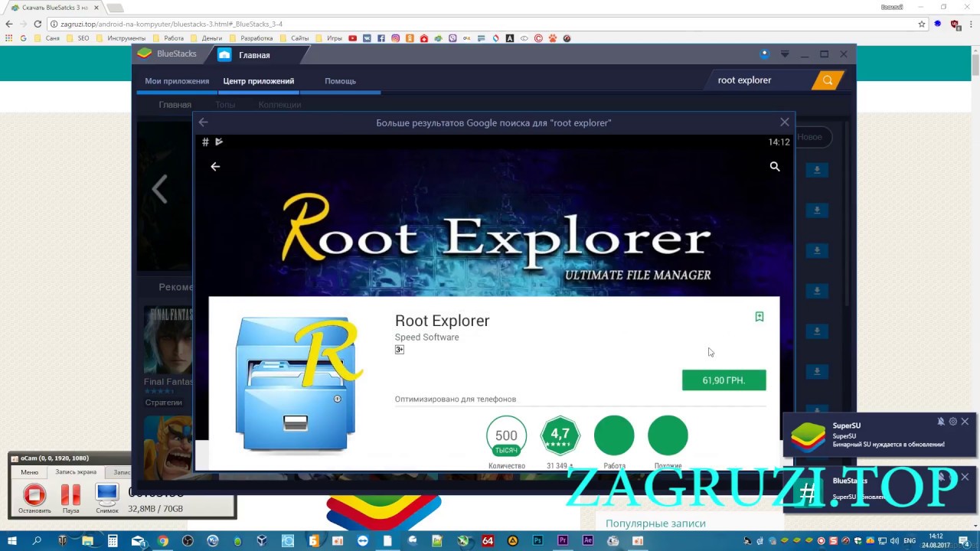Add Root Explorer to wishlist bookmark
Screen dimensions: 980x551
pos(759,317)
